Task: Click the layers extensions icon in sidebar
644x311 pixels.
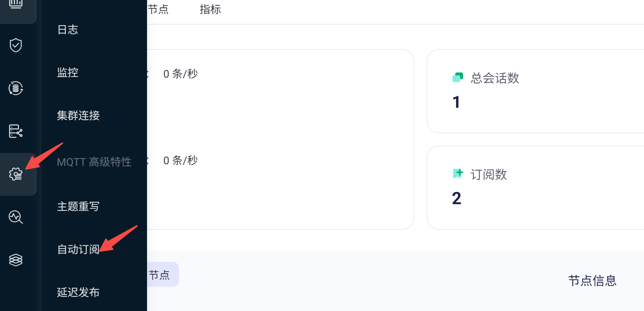Action: 15,260
